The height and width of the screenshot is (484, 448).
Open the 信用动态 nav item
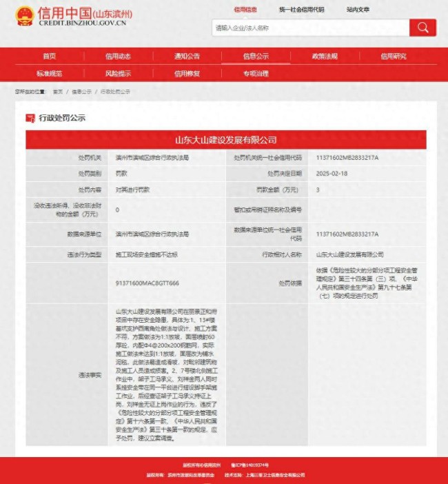pos(118,56)
